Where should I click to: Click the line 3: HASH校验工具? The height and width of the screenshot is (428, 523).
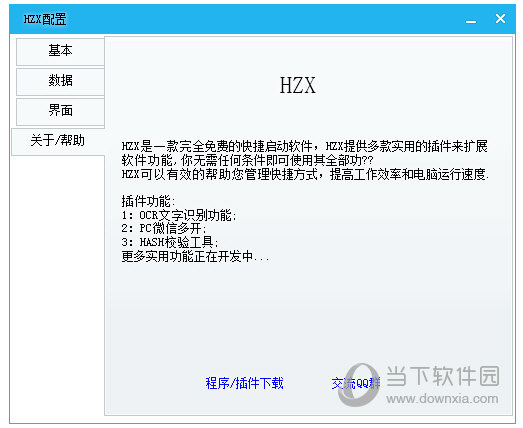170,242
